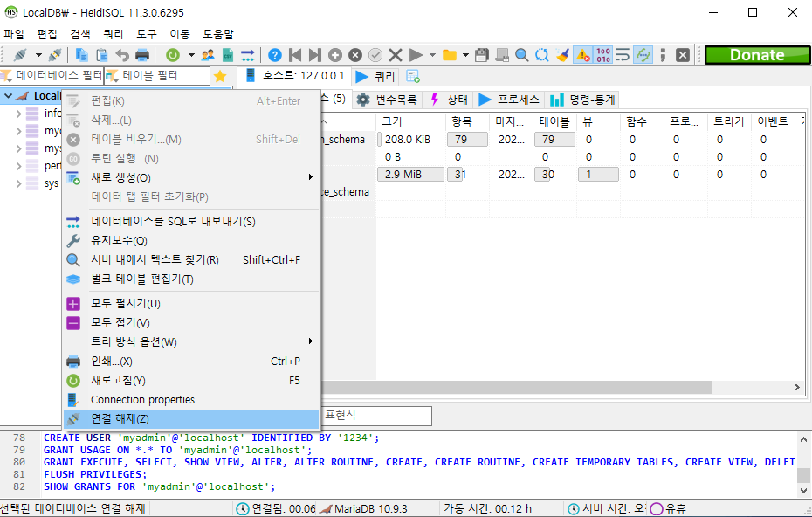Click the disconnect plug toolbar icon

click(x=55, y=55)
